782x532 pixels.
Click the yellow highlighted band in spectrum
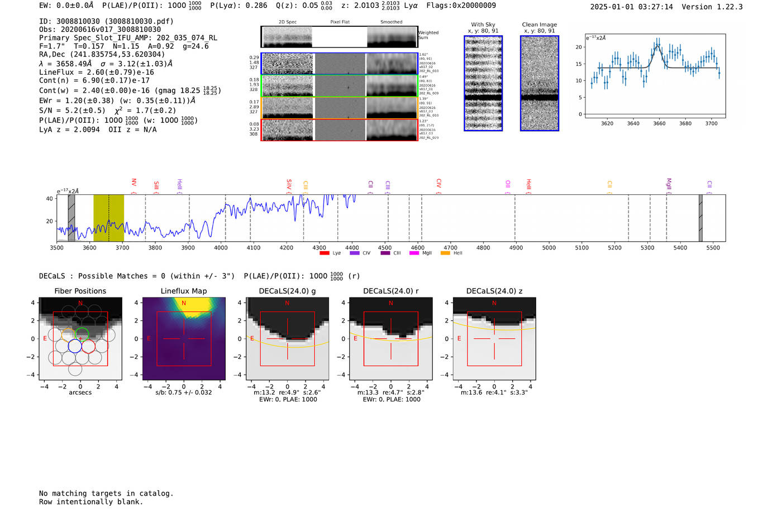pos(108,218)
